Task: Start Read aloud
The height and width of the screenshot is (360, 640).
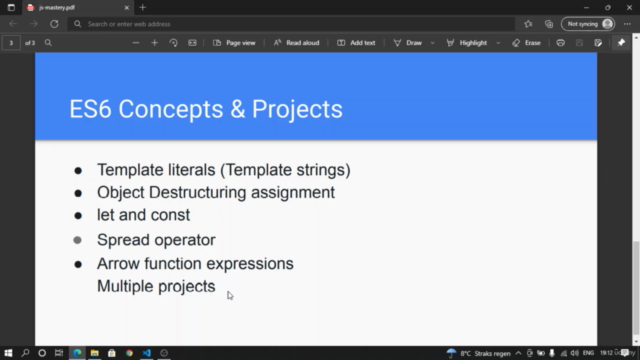Action: click(296, 43)
